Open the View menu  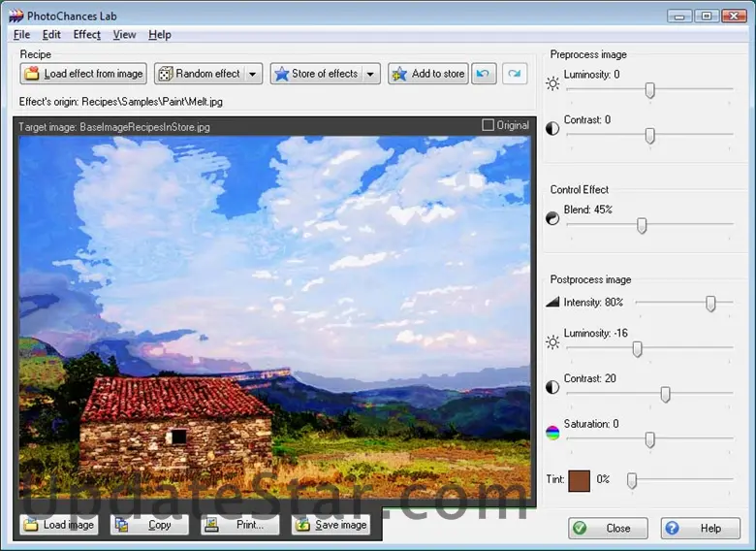[x=124, y=35]
